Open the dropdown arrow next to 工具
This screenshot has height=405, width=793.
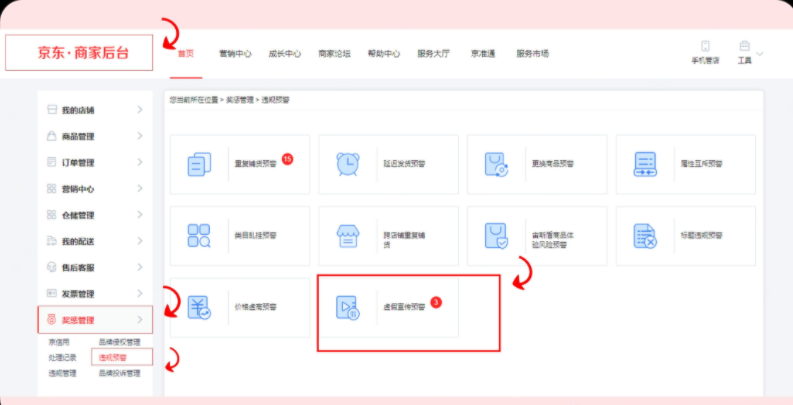[761, 52]
